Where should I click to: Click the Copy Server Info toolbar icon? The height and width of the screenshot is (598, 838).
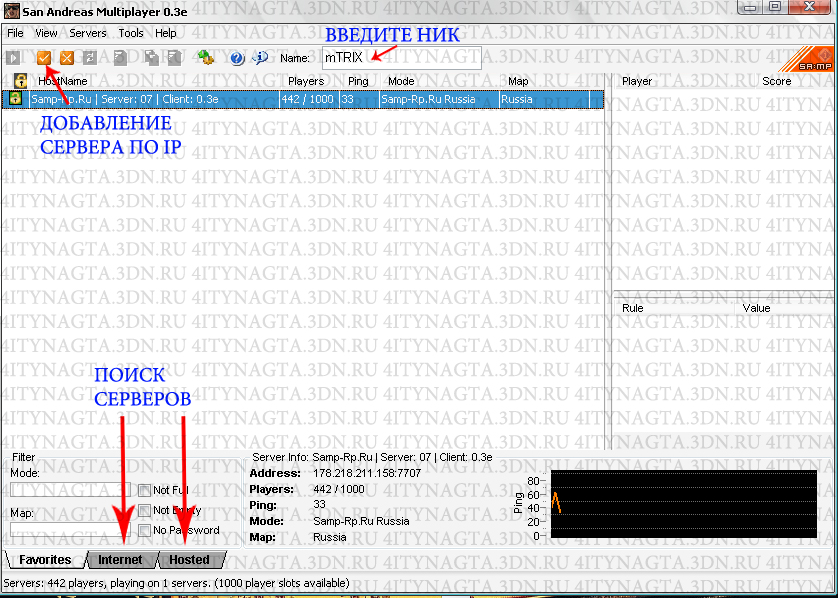coord(120,58)
